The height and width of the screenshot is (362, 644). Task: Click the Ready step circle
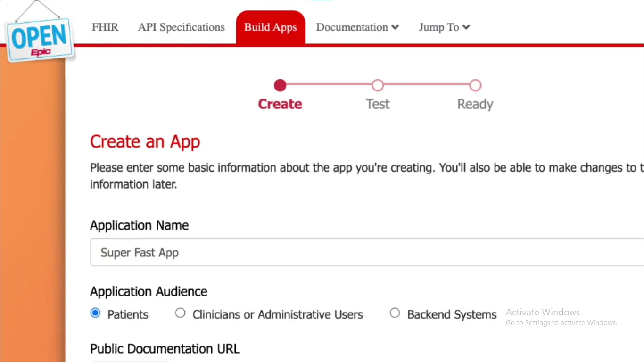475,85
